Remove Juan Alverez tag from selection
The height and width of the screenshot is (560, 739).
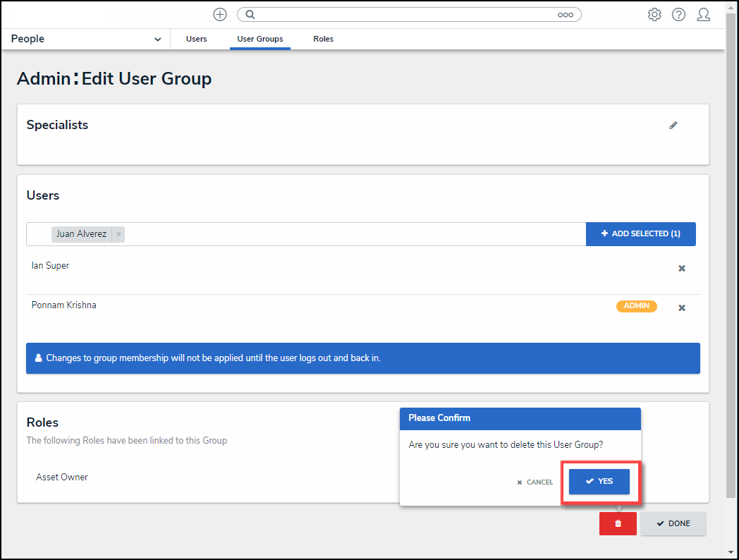[118, 234]
